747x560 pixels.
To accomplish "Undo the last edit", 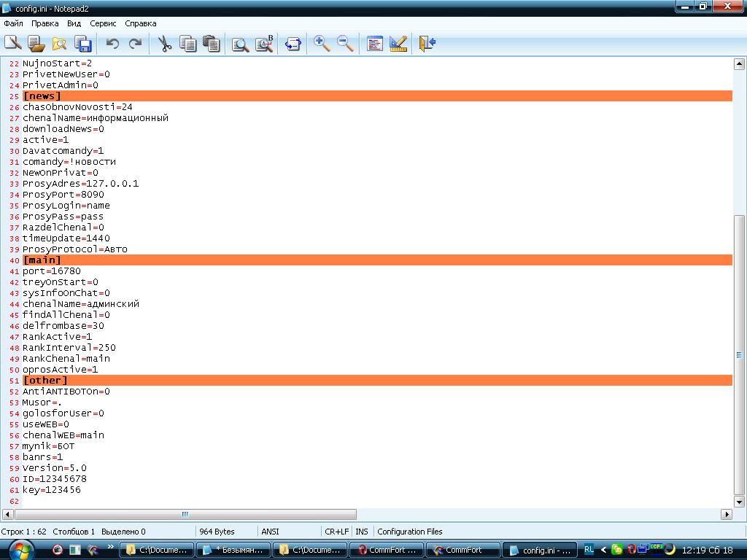I will 112,44.
